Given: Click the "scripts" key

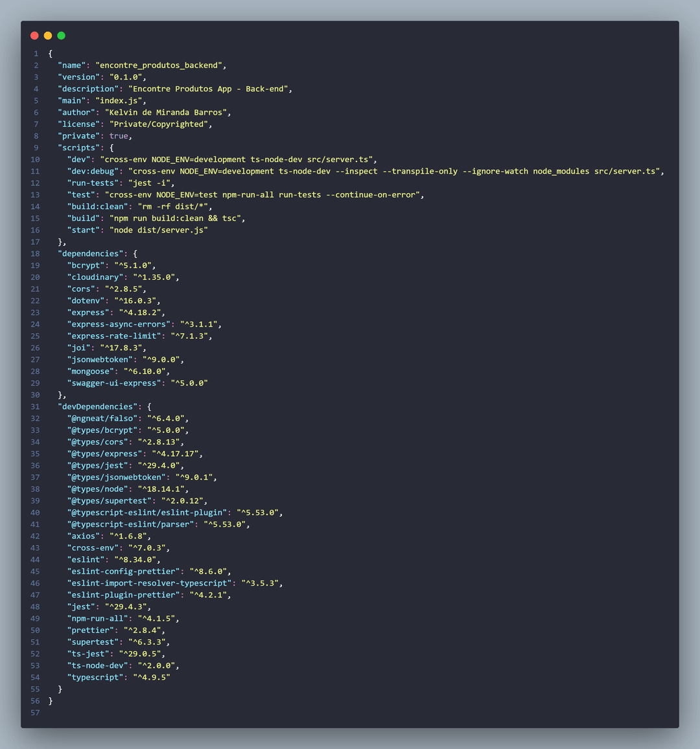Looking at the screenshot, I should click(x=79, y=148).
